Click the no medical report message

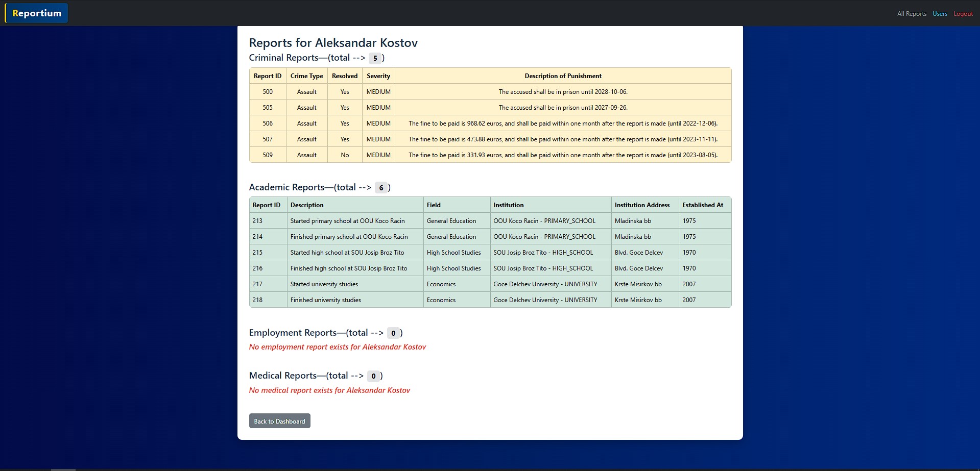pyautogui.click(x=329, y=390)
